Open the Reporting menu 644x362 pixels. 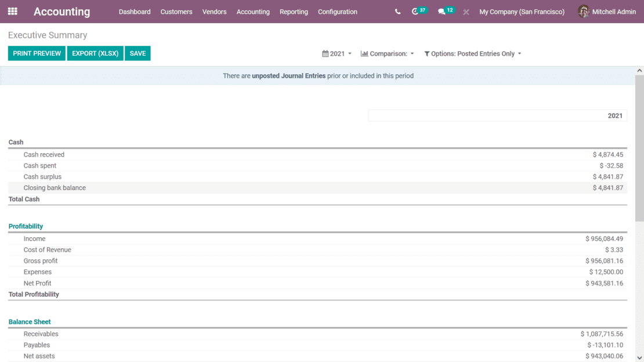tap(294, 12)
